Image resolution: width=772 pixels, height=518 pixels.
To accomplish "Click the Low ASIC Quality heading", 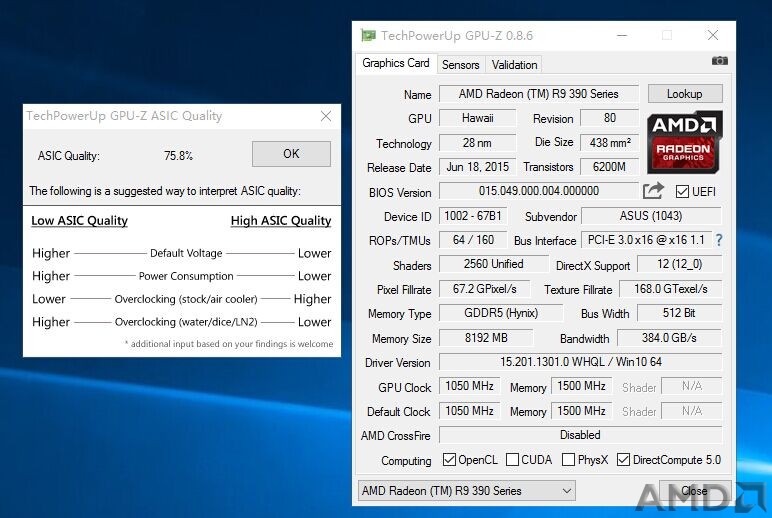I will tap(79, 221).
